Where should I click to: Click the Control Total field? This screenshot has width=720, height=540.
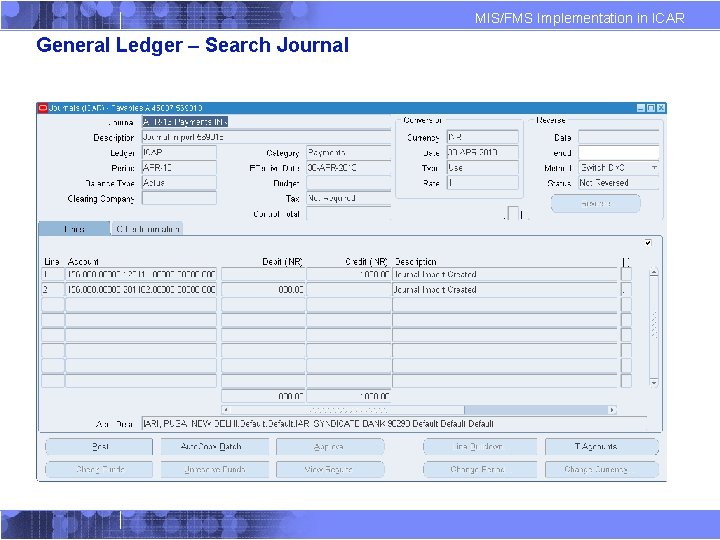pos(349,214)
